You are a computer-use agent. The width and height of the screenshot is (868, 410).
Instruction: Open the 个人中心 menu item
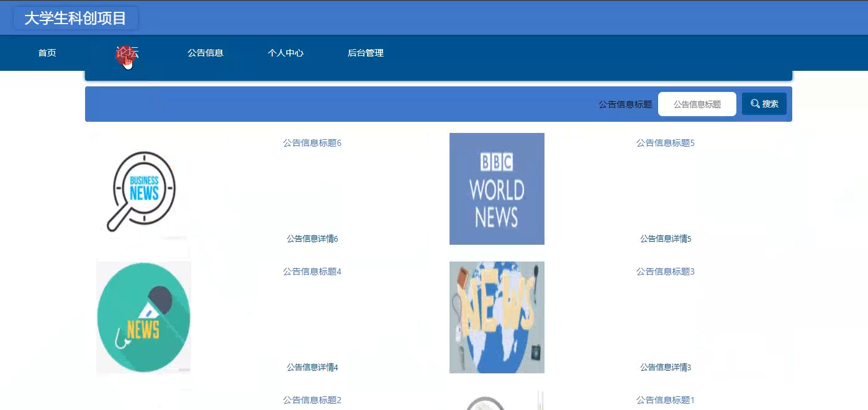(286, 53)
